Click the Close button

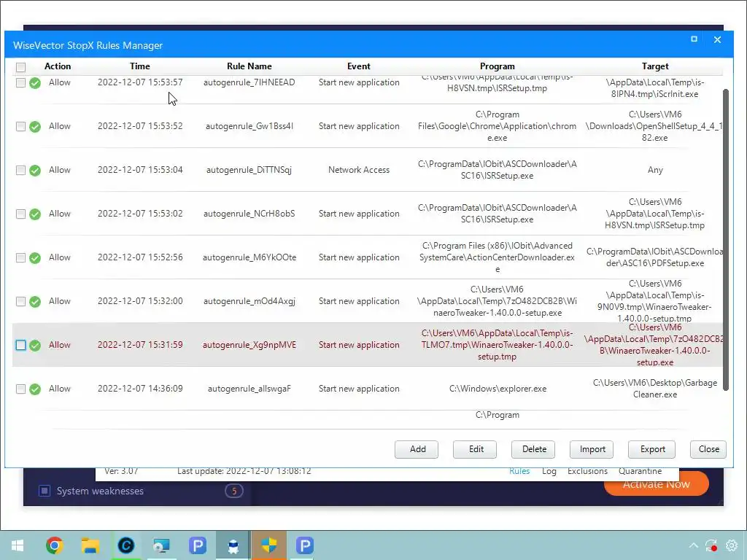708,449
